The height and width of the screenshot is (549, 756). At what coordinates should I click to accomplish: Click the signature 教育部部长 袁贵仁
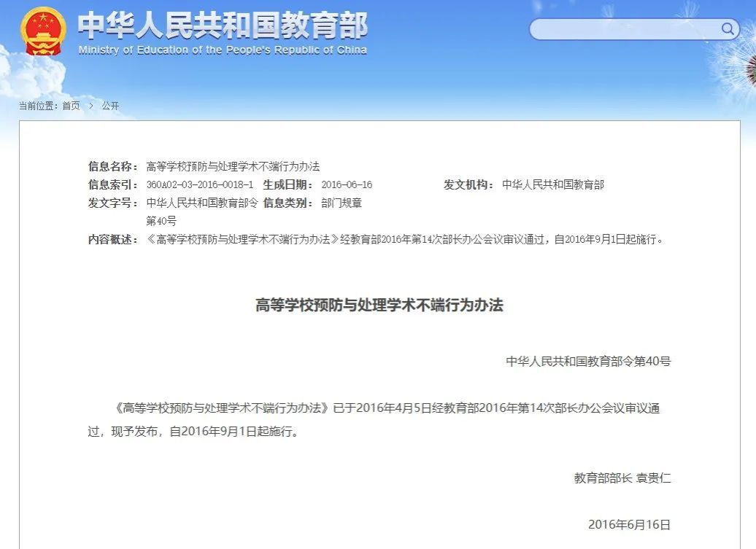(622, 478)
